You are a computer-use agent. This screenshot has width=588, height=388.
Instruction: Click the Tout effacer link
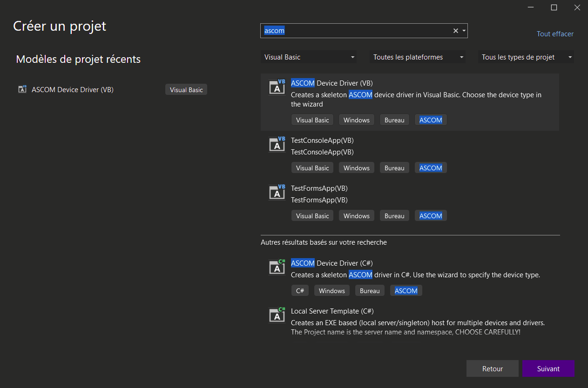[x=555, y=34]
